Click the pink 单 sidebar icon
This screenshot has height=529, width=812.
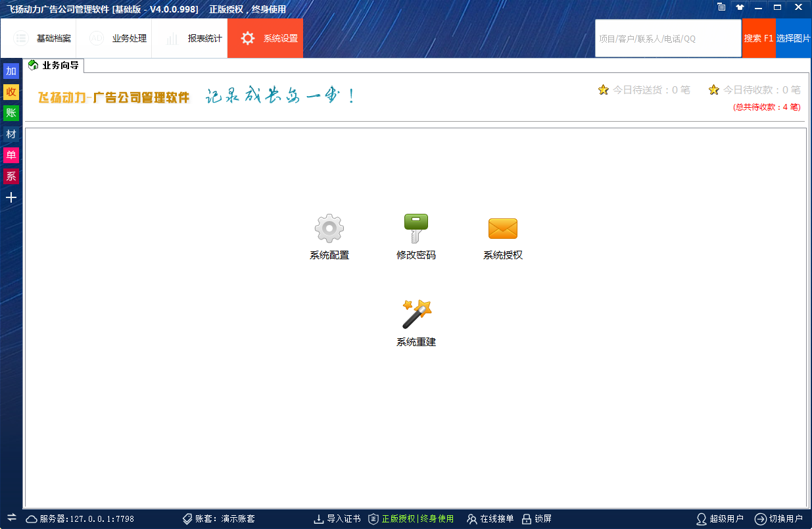coord(11,155)
